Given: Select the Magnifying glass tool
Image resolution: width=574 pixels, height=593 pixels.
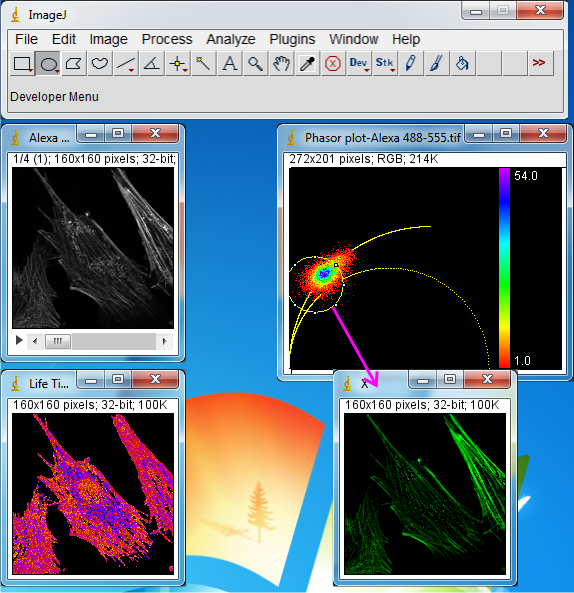Looking at the screenshot, I should tap(255, 64).
